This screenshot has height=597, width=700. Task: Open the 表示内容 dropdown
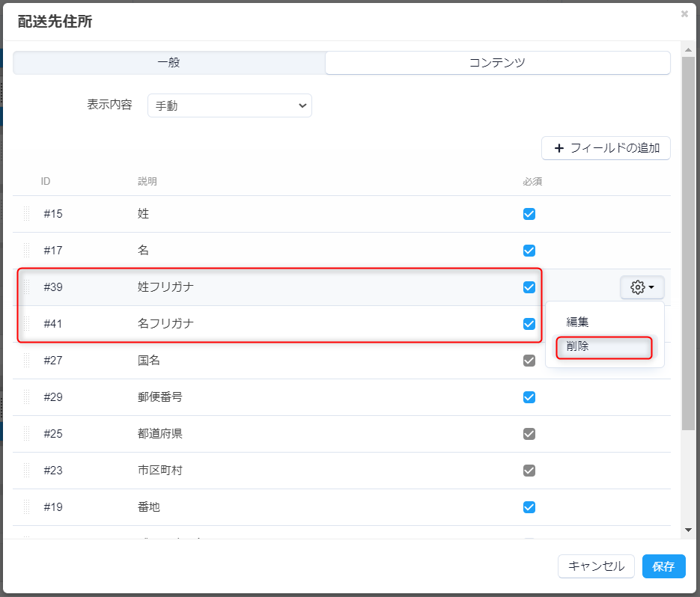click(x=230, y=105)
